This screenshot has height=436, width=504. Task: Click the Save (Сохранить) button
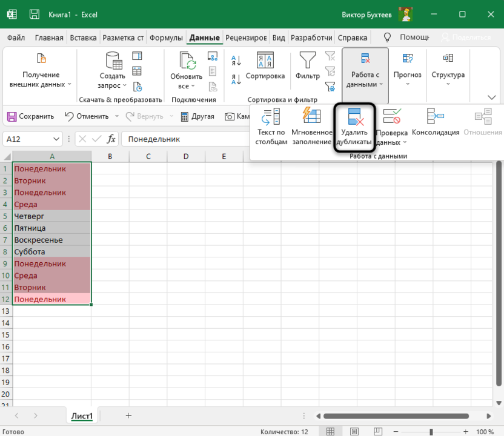[30, 116]
